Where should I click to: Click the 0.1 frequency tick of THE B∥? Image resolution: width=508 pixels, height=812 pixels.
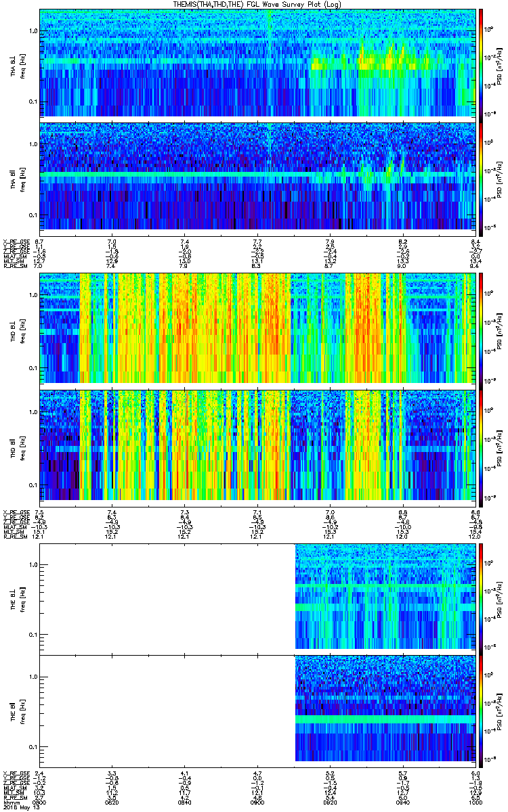[33, 747]
